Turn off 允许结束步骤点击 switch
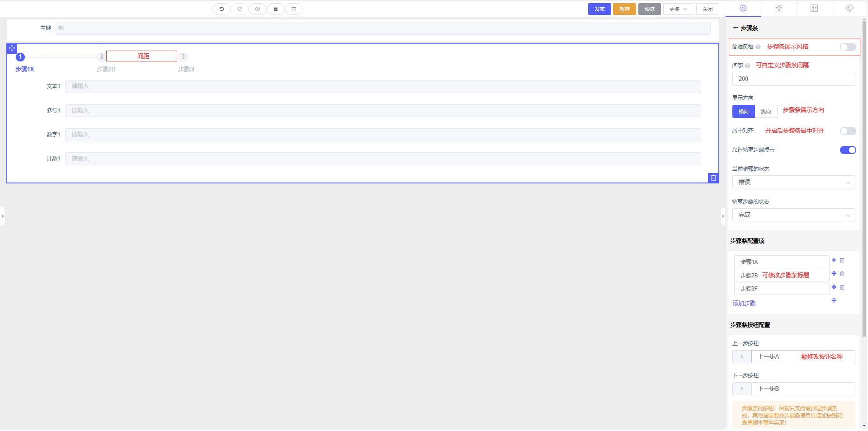Image resolution: width=868 pixels, height=431 pixels. point(848,150)
